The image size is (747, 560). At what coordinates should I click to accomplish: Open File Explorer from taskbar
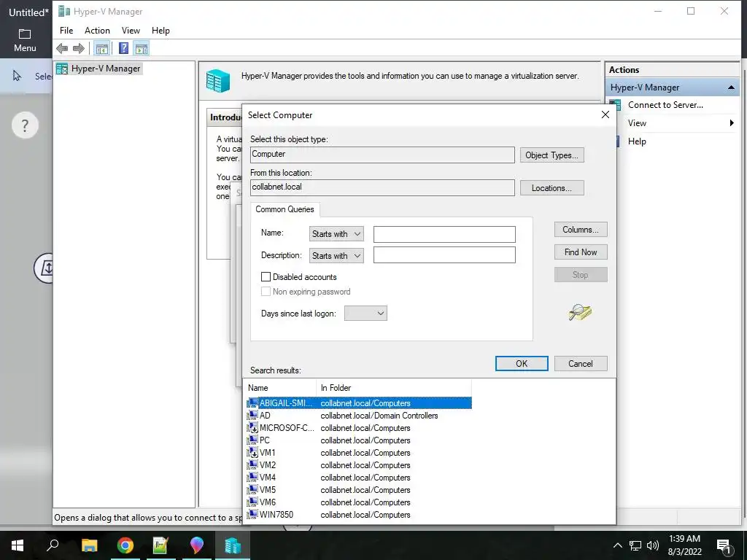(x=89, y=545)
